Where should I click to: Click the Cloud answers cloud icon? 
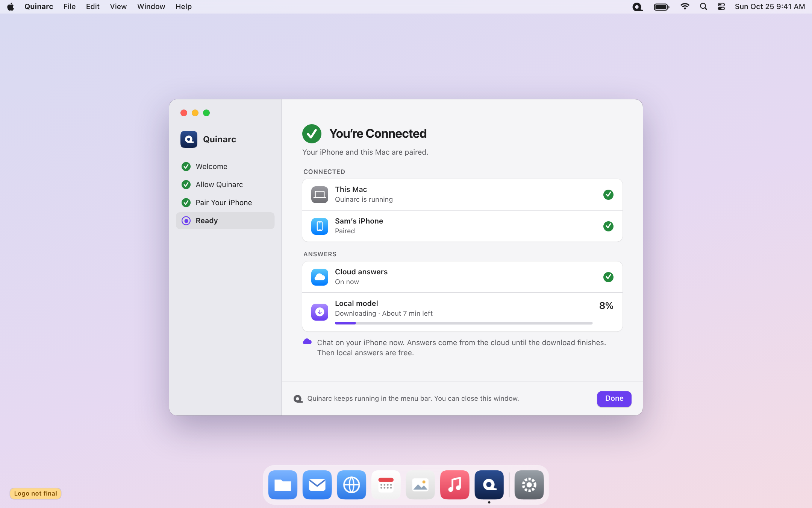320,277
